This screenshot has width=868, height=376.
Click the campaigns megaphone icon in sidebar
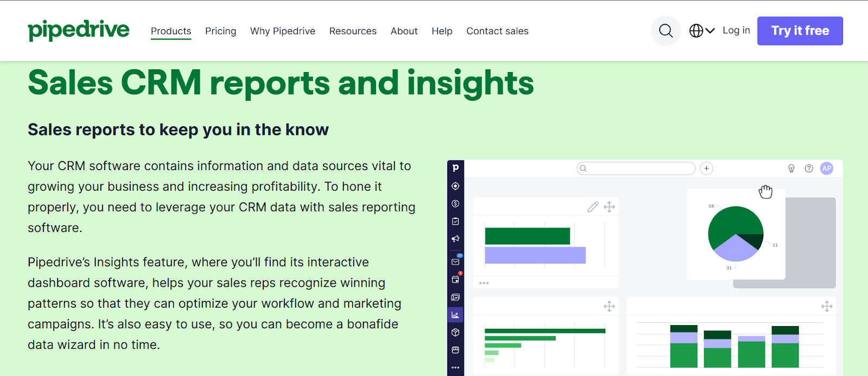tap(455, 239)
